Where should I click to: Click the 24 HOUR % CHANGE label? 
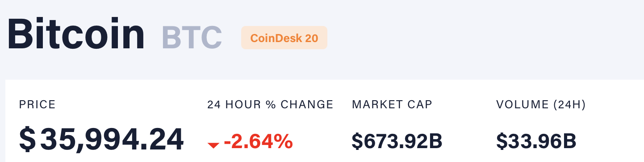(x=270, y=105)
